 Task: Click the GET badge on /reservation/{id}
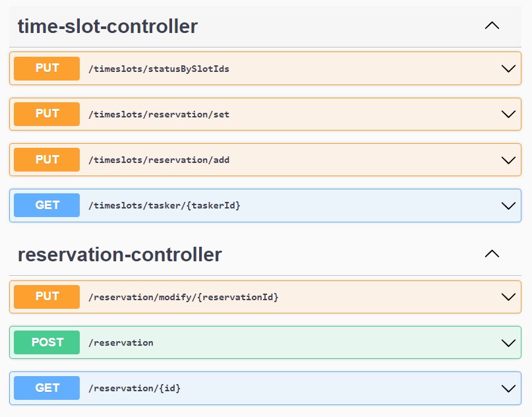[46, 388]
